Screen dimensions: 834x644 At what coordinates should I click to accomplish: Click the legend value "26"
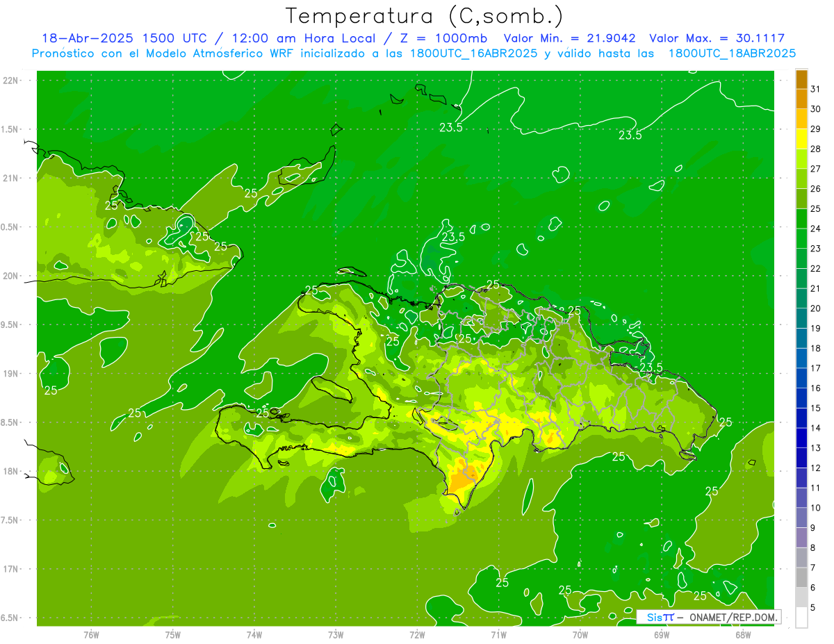[816, 189]
